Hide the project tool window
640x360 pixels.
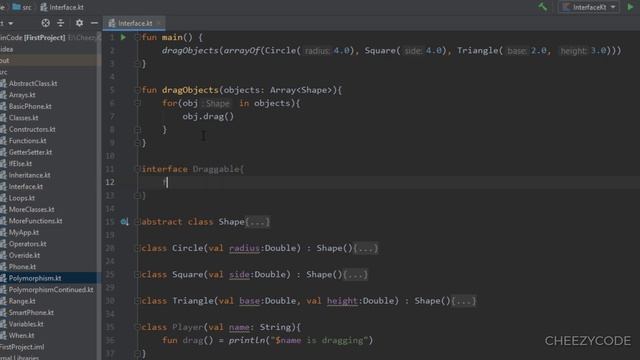pos(94,23)
